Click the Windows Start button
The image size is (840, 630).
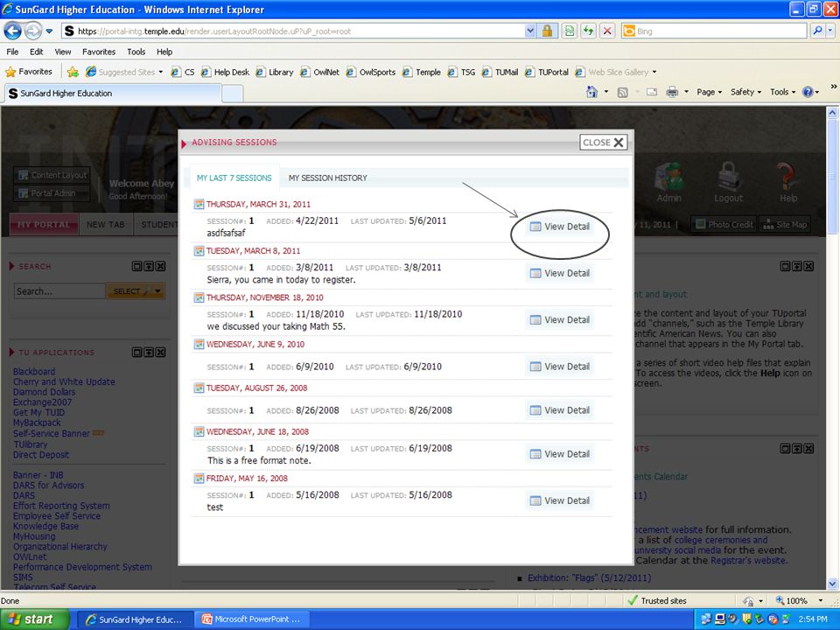35,619
